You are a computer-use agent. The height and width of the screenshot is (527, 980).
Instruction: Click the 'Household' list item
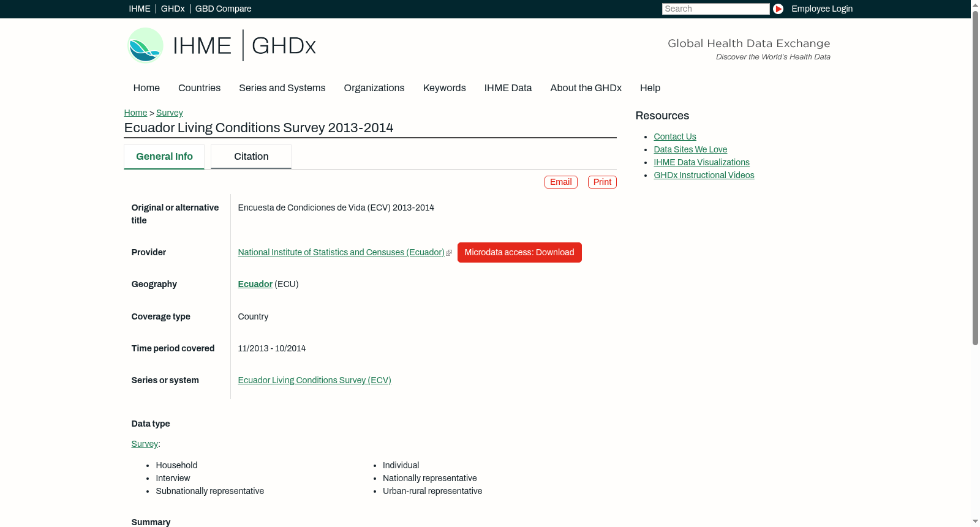coord(176,466)
